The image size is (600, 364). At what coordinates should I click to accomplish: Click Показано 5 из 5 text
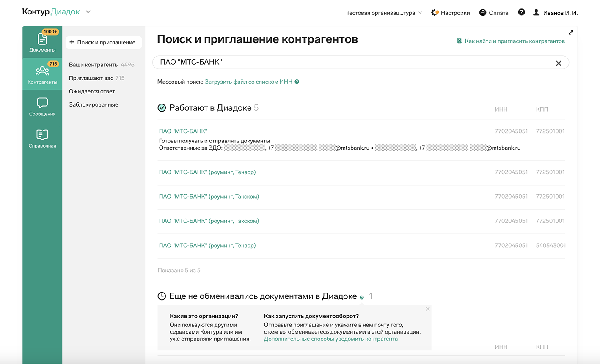(179, 270)
